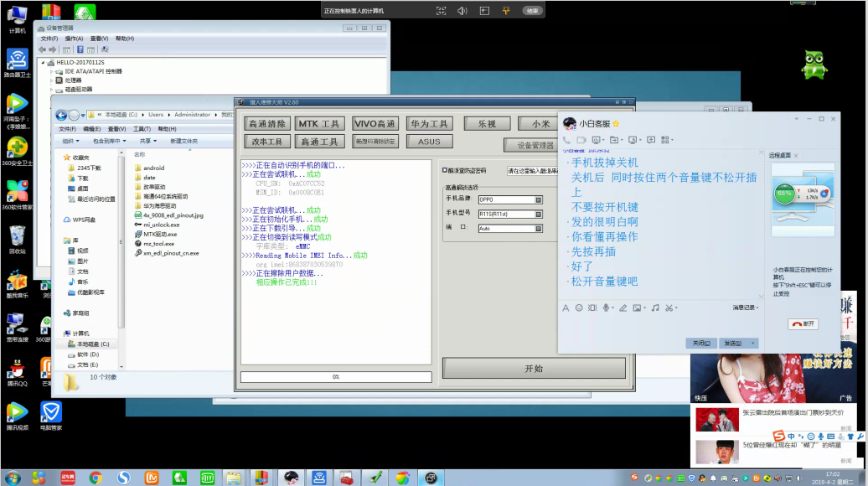The width and height of the screenshot is (868, 486).
Task: Select mi_unlock.exe in the file list
Action: (161, 225)
